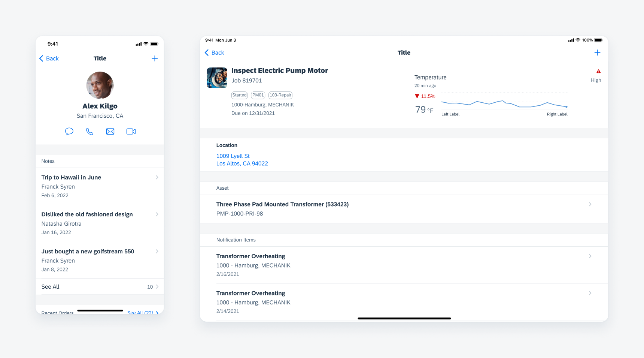The width and height of the screenshot is (644, 358).
Task: Open See All (22) recent orders link
Action: (x=143, y=312)
